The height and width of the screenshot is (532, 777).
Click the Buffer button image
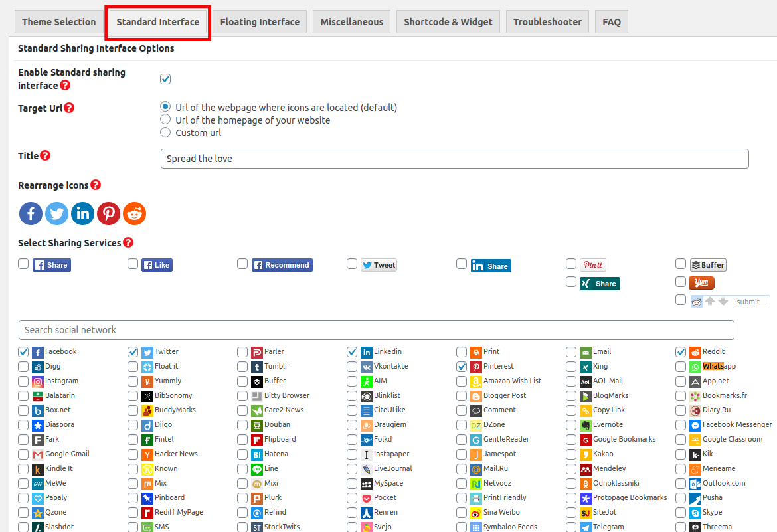pos(708,265)
